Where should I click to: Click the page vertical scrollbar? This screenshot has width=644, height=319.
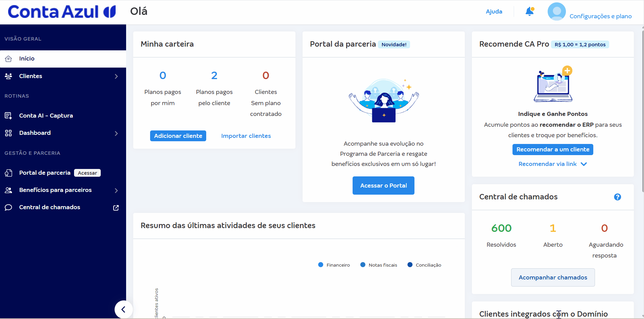pyautogui.click(x=642, y=112)
